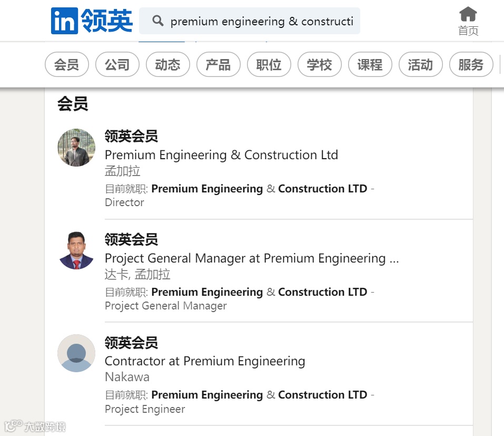Go to the 首页 home icon

pos(468,21)
